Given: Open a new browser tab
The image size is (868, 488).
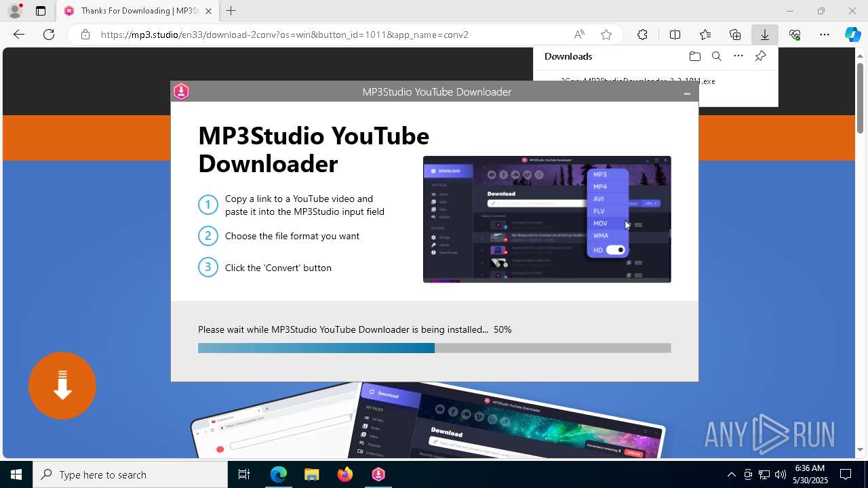Looking at the screenshot, I should tap(231, 11).
